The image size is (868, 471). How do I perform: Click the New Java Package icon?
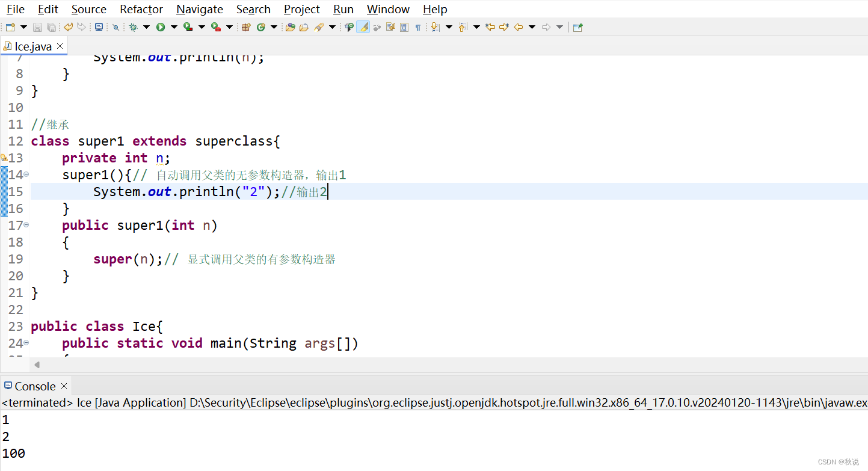tap(246, 27)
